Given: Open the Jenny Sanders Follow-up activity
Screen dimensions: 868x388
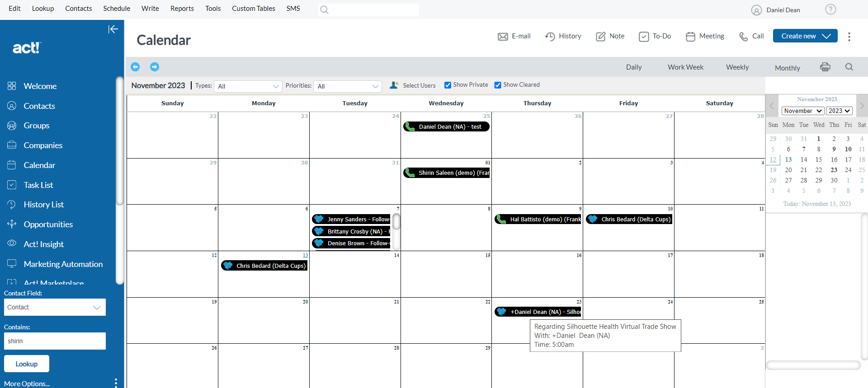Looking at the screenshot, I should click(351, 220).
